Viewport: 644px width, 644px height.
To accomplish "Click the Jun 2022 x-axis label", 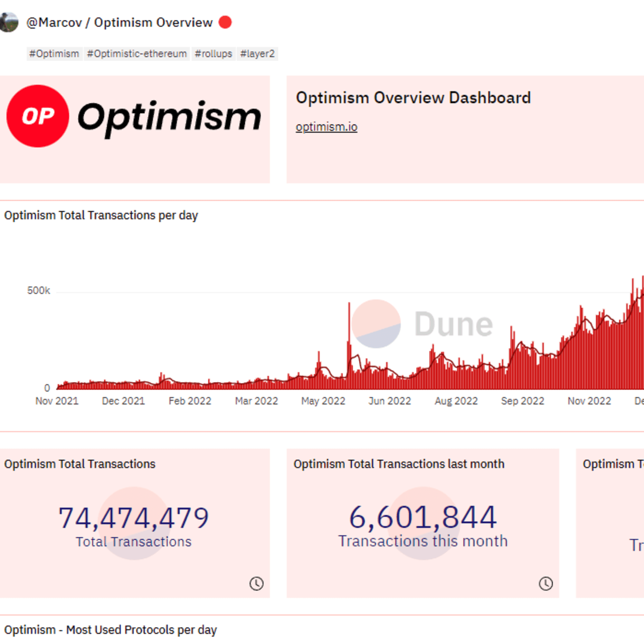I will [x=390, y=401].
